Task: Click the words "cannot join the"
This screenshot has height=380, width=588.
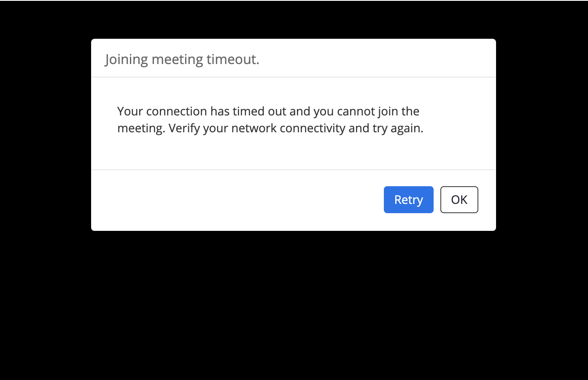Action: [378, 111]
